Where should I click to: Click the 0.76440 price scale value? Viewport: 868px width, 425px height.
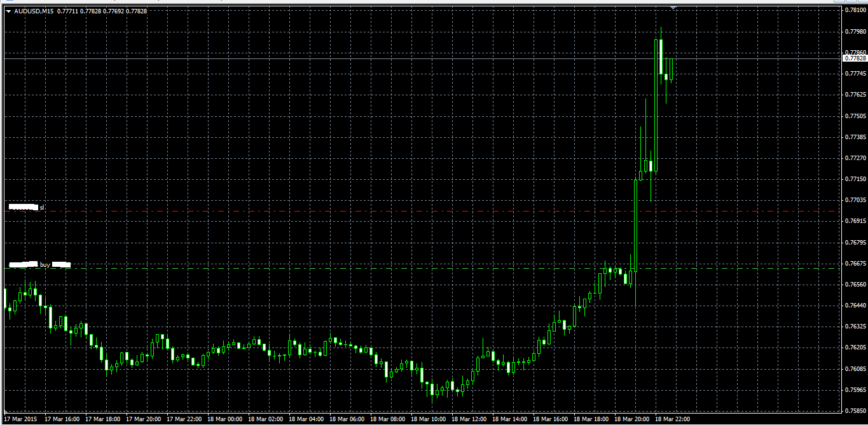(x=856, y=306)
